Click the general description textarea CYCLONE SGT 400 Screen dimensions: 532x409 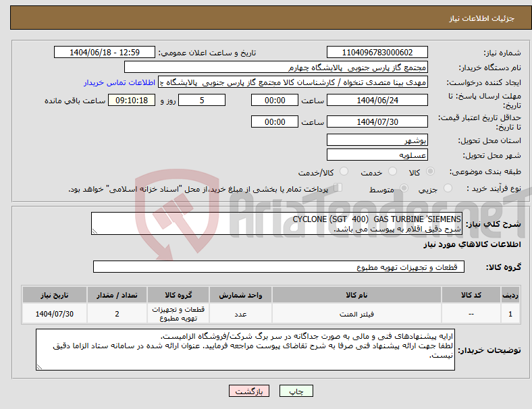tap(277, 223)
